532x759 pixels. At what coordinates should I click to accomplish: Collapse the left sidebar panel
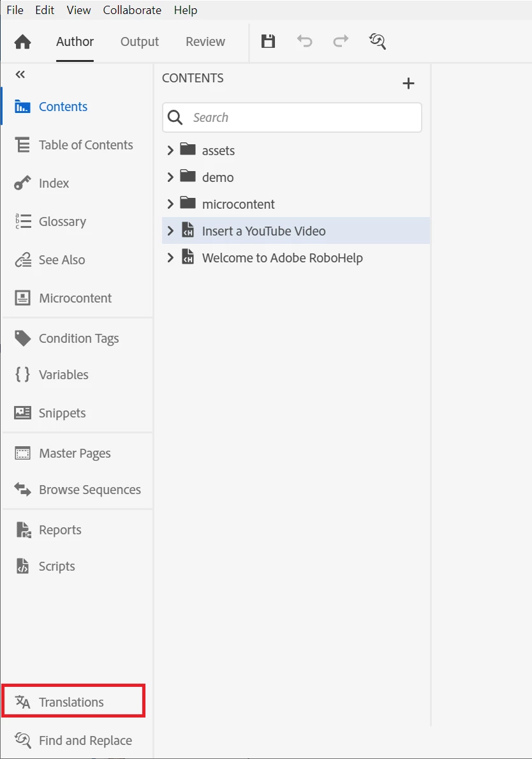click(x=20, y=75)
